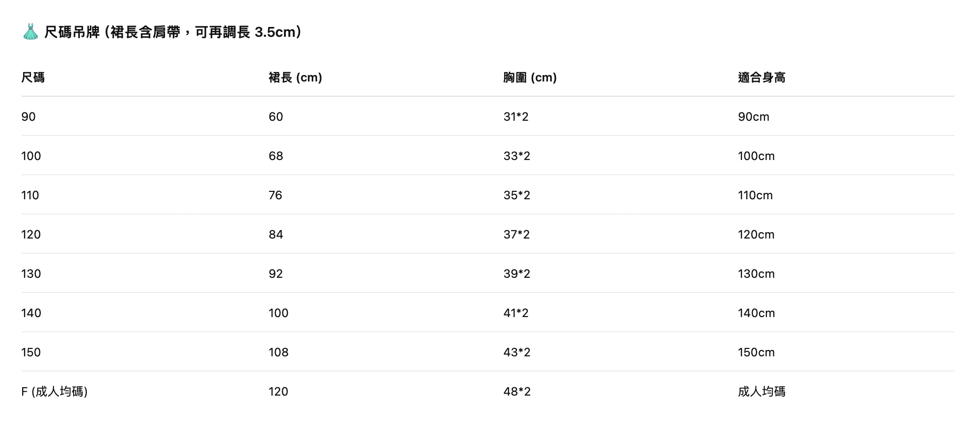This screenshot has height=428, width=980.
Task: Click chest value 48*2
Action: [517, 391]
